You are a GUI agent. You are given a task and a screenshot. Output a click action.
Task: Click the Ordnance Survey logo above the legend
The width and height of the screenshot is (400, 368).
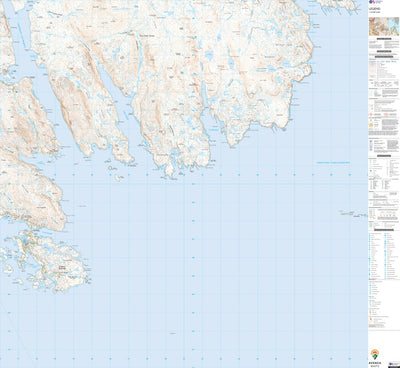point(376,2)
